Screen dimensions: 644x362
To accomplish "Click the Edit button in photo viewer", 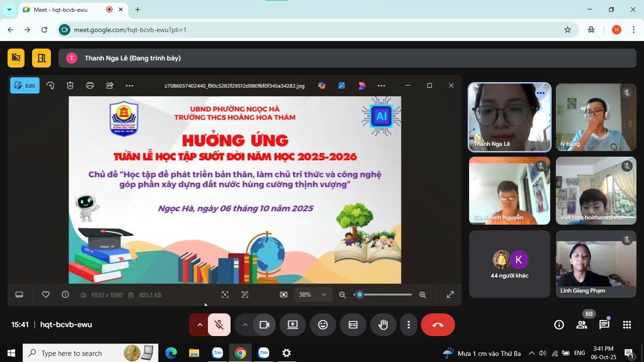I will click(x=25, y=85).
